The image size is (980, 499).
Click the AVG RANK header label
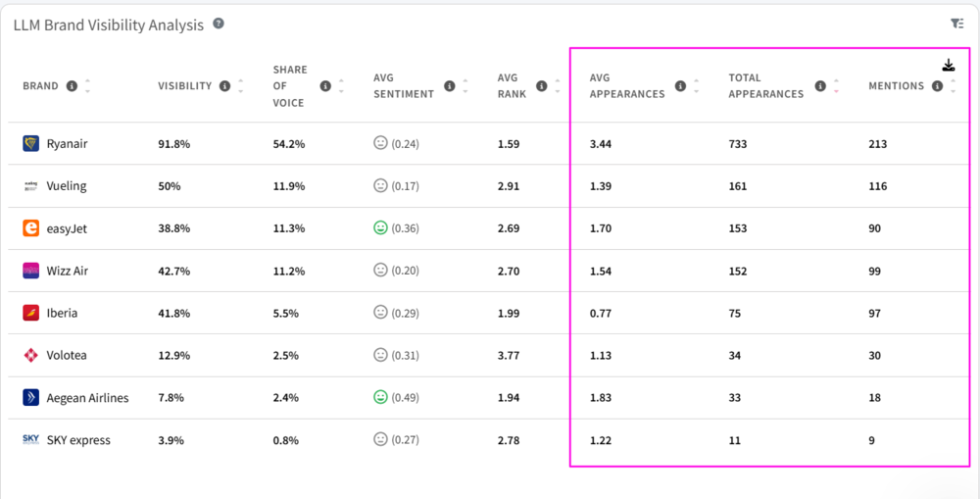(x=512, y=86)
